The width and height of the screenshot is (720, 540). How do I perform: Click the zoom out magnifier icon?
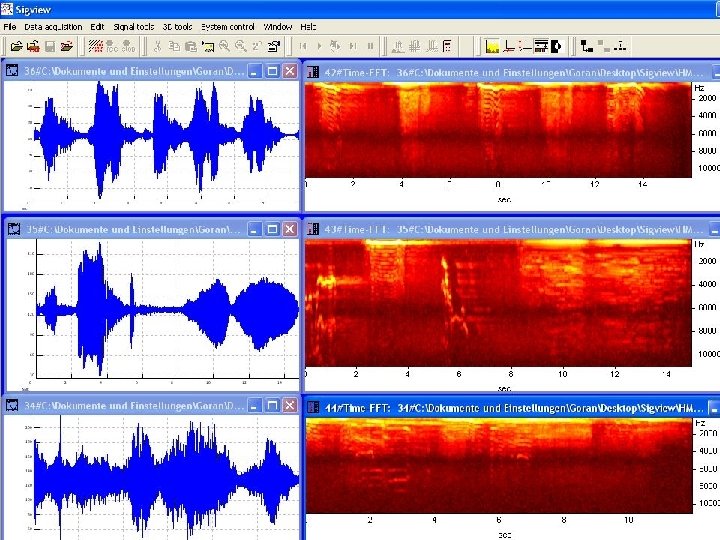click(241, 46)
